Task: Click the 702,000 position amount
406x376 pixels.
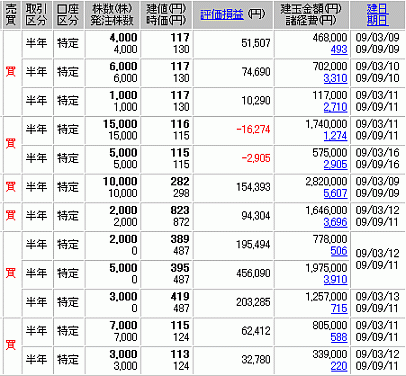Action: click(x=330, y=66)
